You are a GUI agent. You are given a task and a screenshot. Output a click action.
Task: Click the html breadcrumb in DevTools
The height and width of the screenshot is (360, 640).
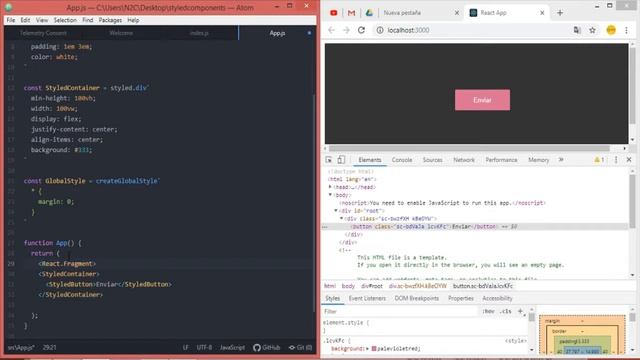click(330, 286)
